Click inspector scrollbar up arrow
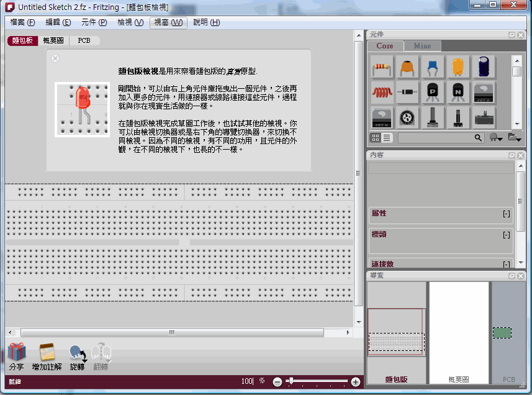 pyautogui.click(x=521, y=166)
